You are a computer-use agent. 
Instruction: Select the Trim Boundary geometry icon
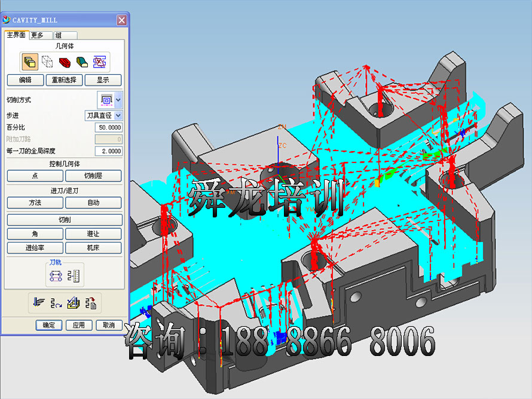(99, 62)
